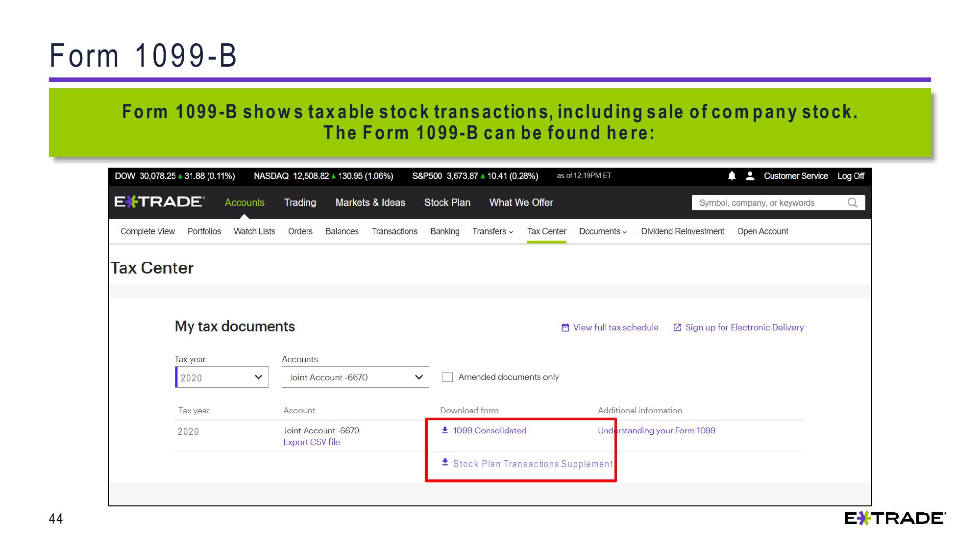Image resolution: width=980 pixels, height=551 pixels.
Task: Open the user profile icon
Action: (750, 176)
